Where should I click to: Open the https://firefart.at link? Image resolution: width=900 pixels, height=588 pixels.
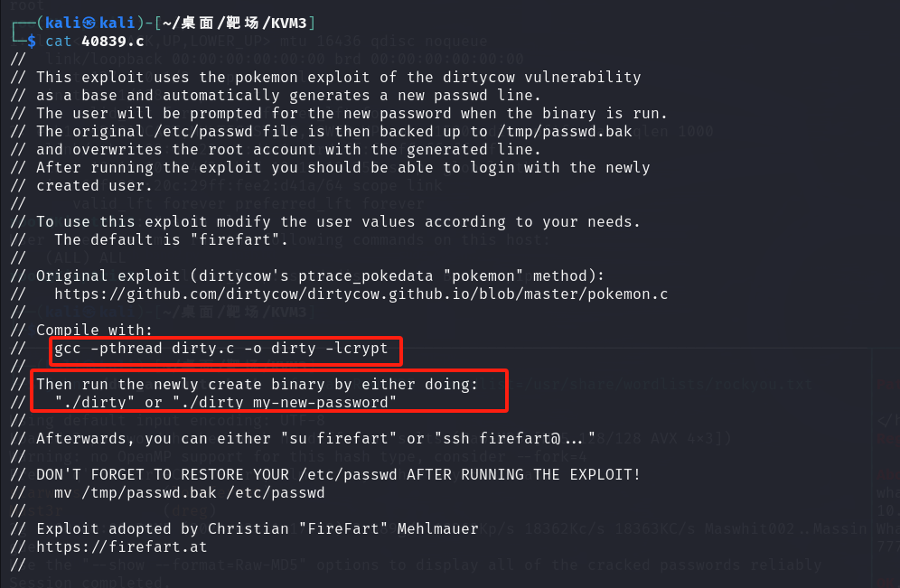[x=122, y=547]
